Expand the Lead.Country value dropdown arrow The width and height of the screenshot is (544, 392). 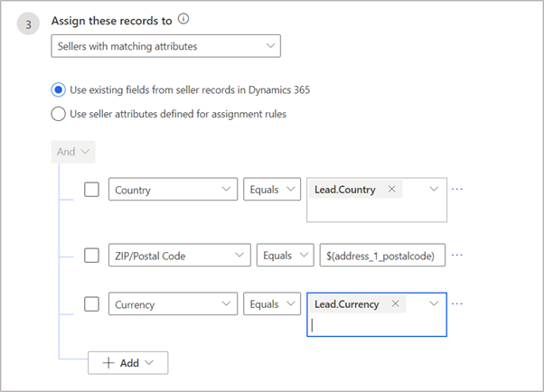point(434,189)
